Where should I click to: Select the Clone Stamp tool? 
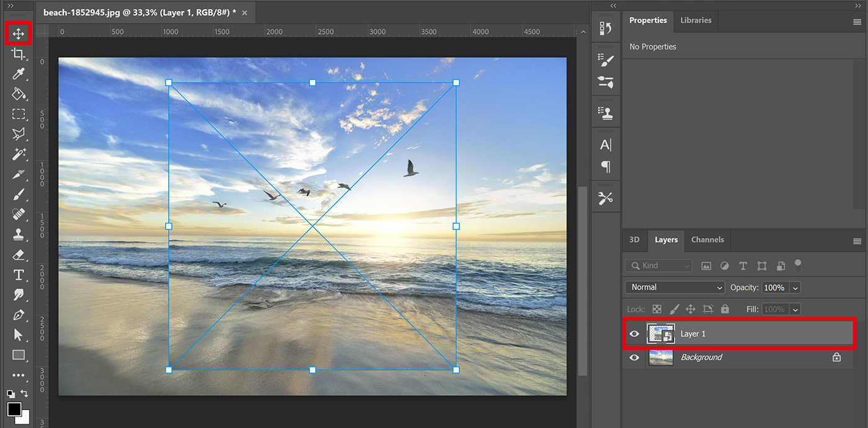pyautogui.click(x=19, y=235)
